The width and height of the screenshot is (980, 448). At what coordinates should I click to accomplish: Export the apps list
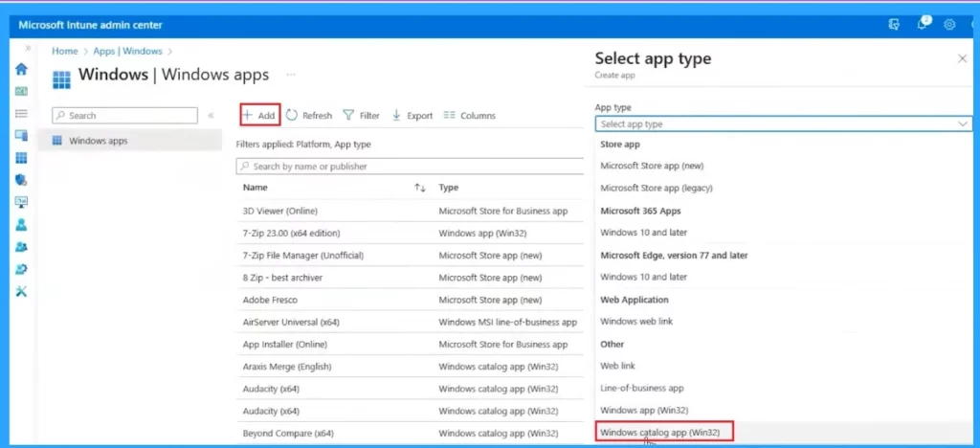(412, 116)
